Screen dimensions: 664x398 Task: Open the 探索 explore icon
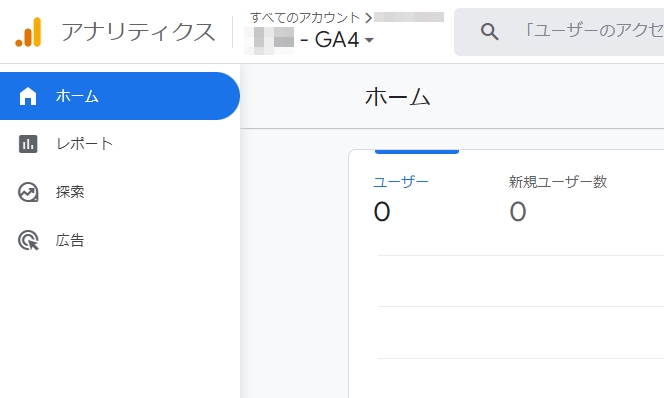(28, 192)
